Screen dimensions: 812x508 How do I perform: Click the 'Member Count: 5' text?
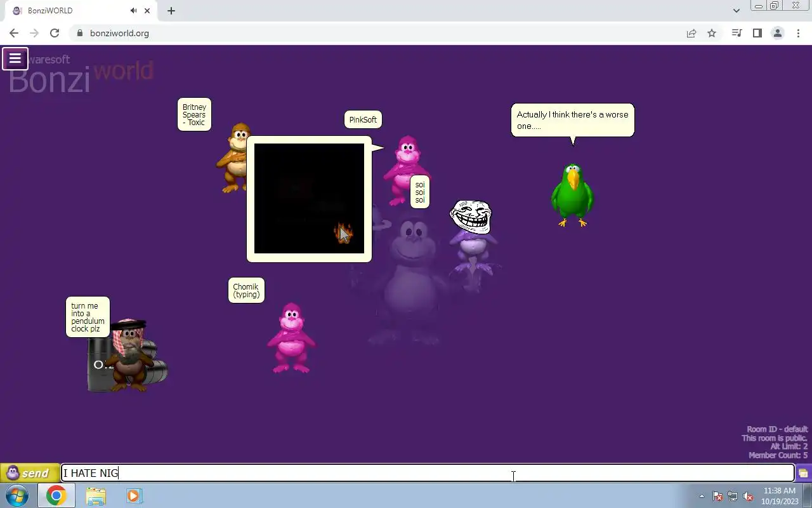click(x=778, y=455)
